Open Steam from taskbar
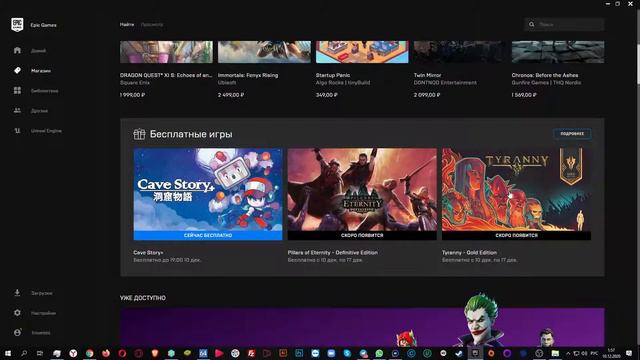The height and width of the screenshot is (360, 640). tap(459, 353)
